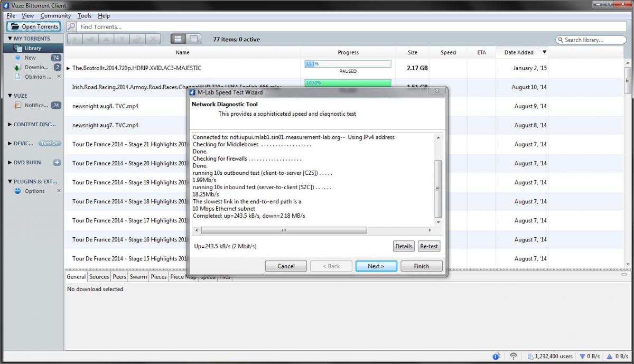
Task: Expand the DEVICES section
Action: pos(10,143)
